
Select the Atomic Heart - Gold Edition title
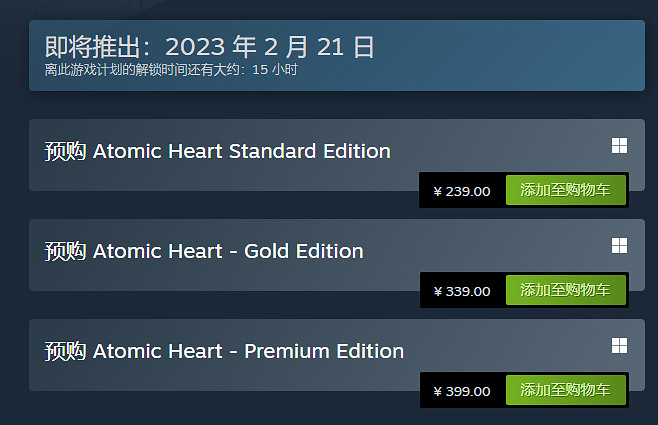click(228, 251)
